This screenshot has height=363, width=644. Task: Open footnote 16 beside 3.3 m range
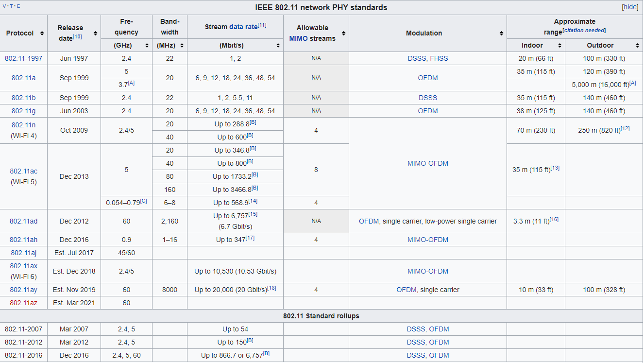point(554,219)
